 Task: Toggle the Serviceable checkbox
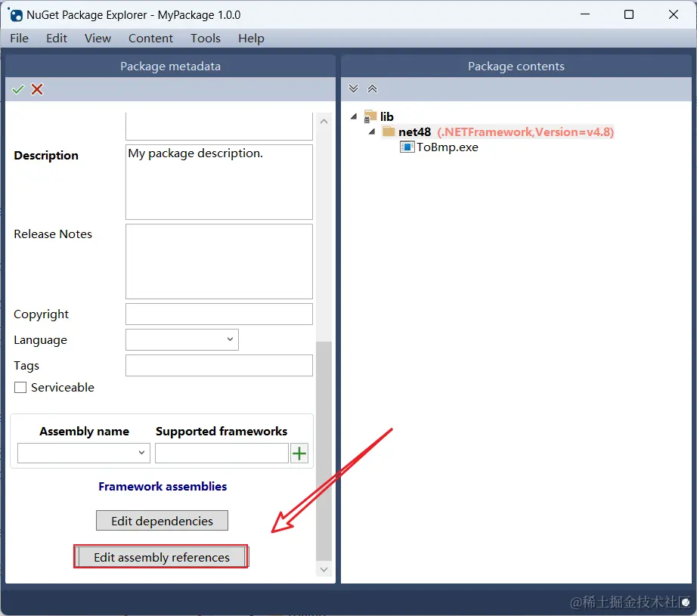click(20, 388)
